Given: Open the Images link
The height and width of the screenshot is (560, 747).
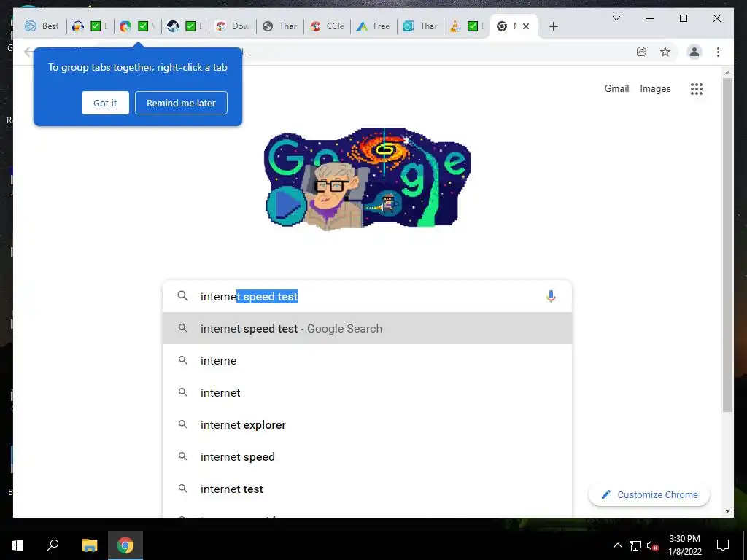Looking at the screenshot, I should (x=655, y=88).
